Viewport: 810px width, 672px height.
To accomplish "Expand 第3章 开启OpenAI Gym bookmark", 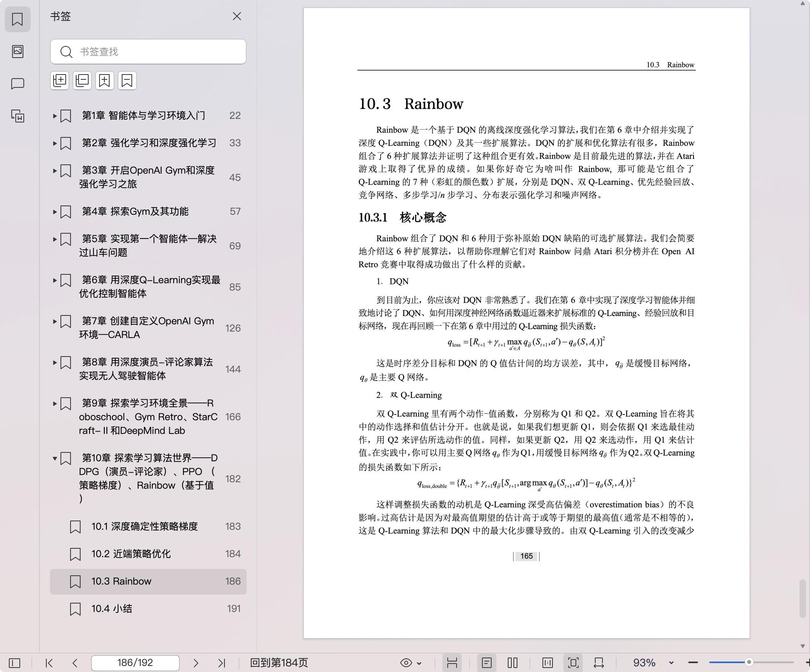I will (55, 171).
